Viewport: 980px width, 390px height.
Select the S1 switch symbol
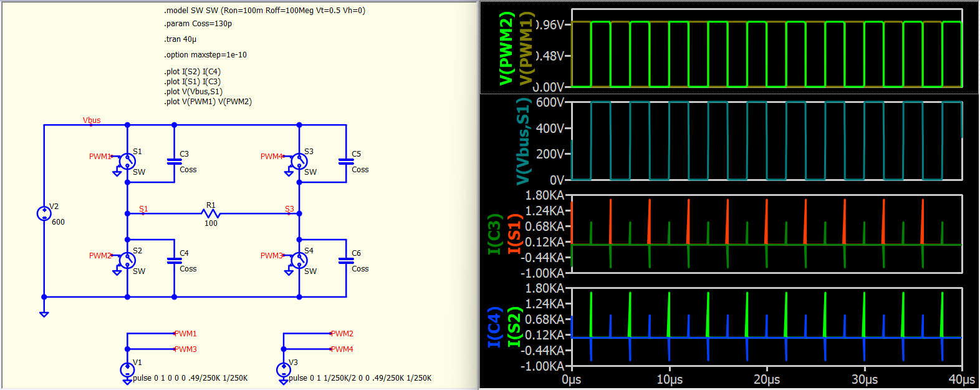click(127, 162)
